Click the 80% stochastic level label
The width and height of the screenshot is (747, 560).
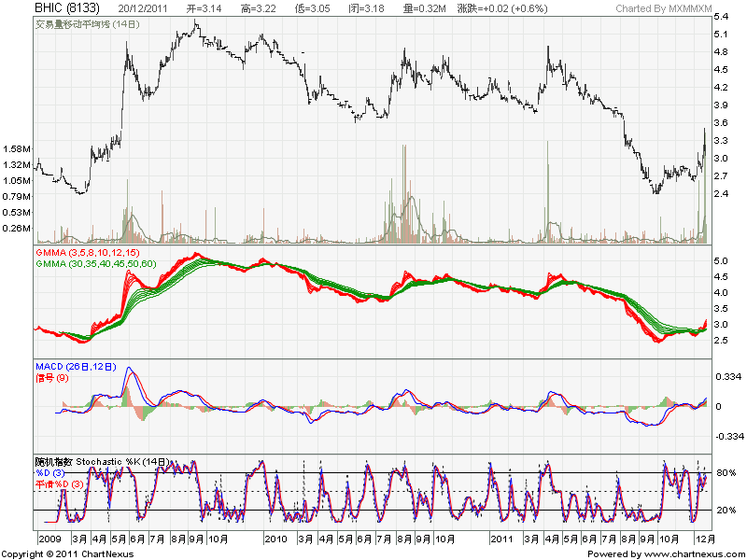[725, 473]
